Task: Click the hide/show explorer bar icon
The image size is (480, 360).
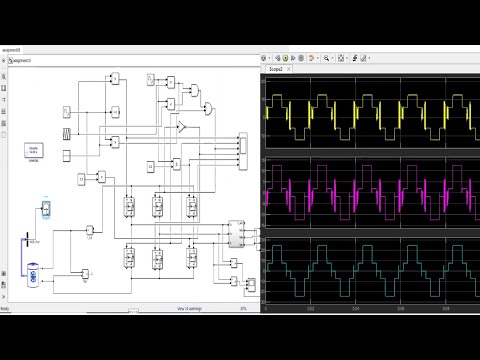Action: coord(4,61)
